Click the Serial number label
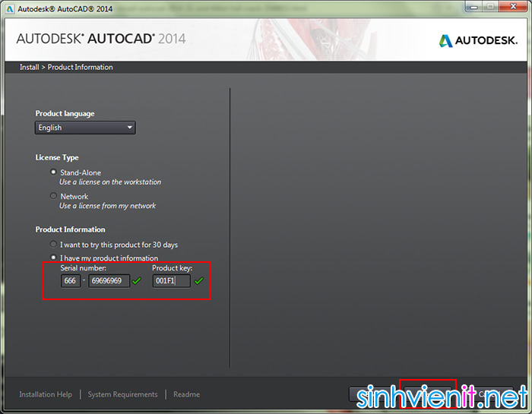 tap(83, 268)
